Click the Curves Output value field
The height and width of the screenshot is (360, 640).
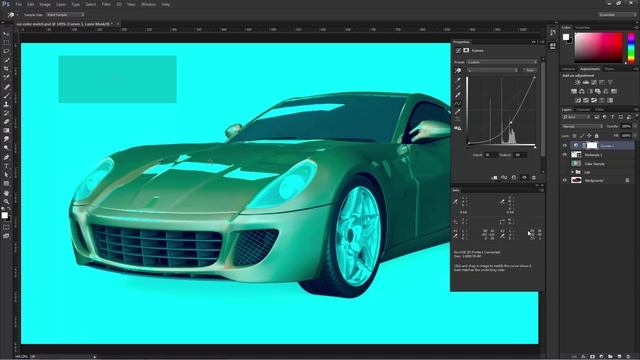click(519, 155)
